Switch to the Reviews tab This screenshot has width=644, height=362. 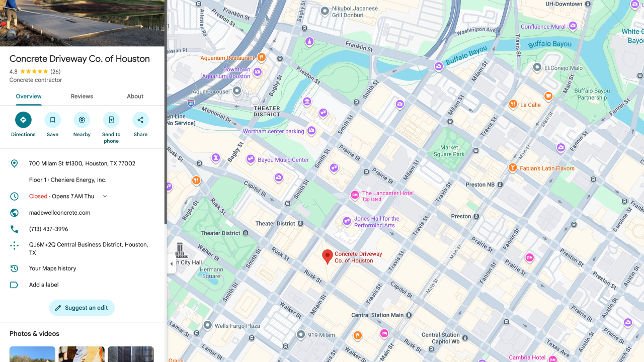(x=82, y=96)
